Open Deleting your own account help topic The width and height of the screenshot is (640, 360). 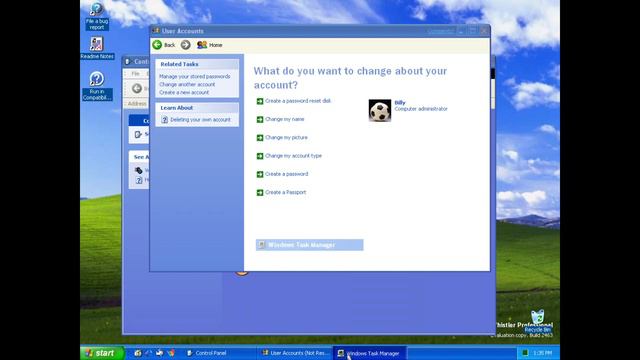(x=200, y=120)
